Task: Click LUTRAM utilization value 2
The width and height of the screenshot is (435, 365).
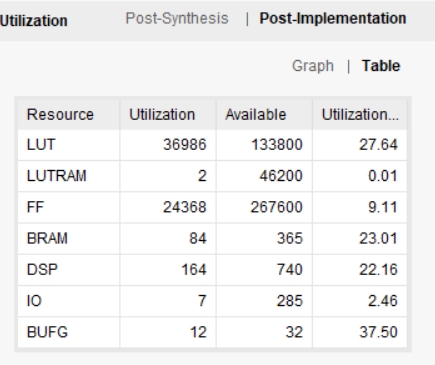Action: tap(202, 176)
